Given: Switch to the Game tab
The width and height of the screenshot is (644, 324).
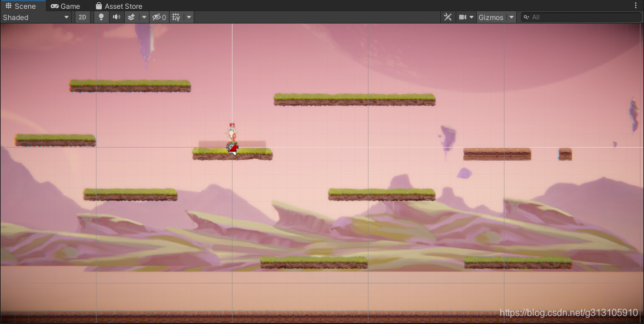Looking at the screenshot, I should tap(65, 6).
